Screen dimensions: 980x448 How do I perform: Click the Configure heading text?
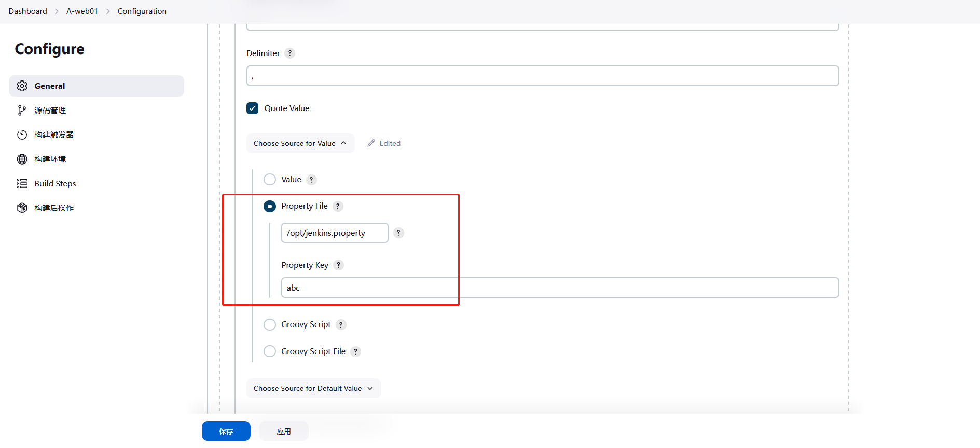pyautogui.click(x=49, y=49)
